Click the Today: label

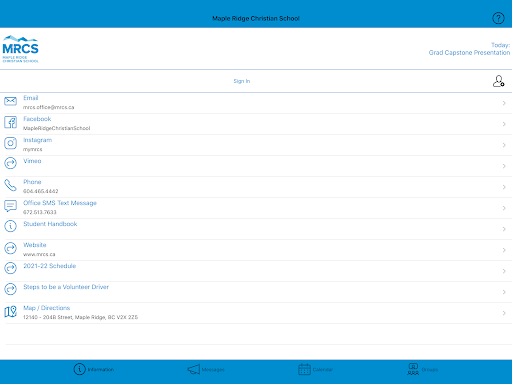(500, 45)
